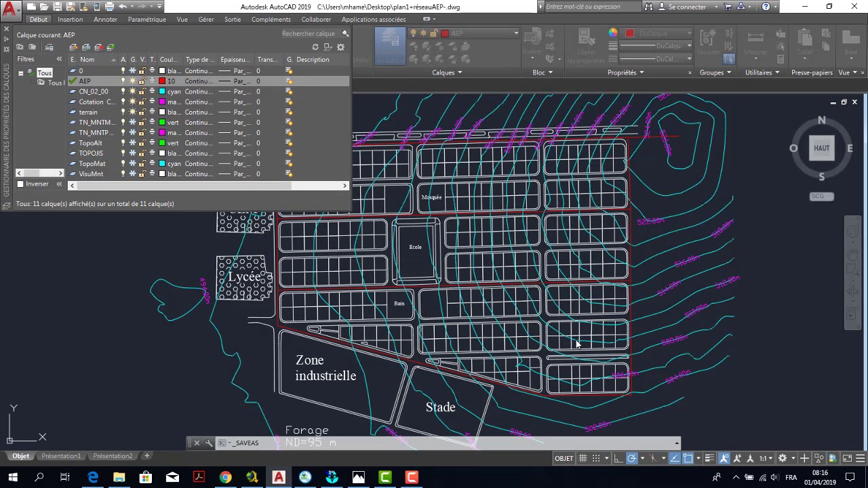
Task: Check the Inverser filter checkbox
Action: point(20,184)
